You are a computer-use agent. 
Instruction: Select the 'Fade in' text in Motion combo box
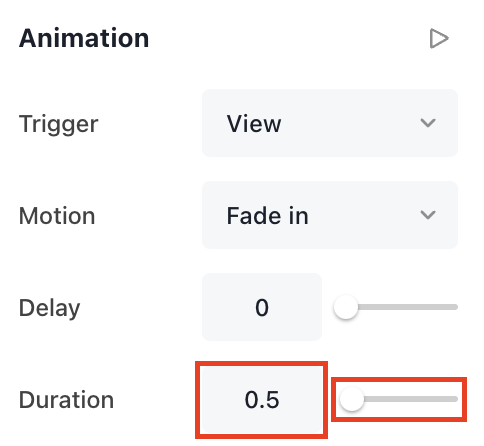pyautogui.click(x=267, y=216)
